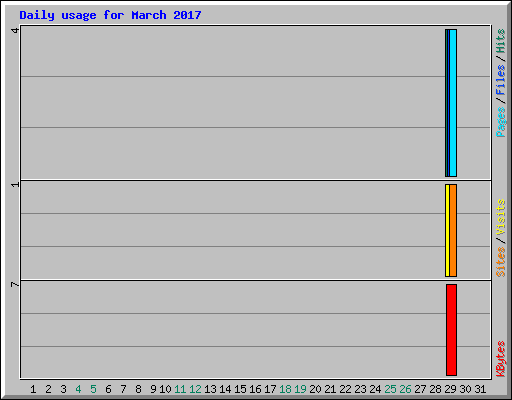Click the dark green Hits bar for day 29
The width and height of the screenshot is (512, 400).
pyautogui.click(x=447, y=103)
